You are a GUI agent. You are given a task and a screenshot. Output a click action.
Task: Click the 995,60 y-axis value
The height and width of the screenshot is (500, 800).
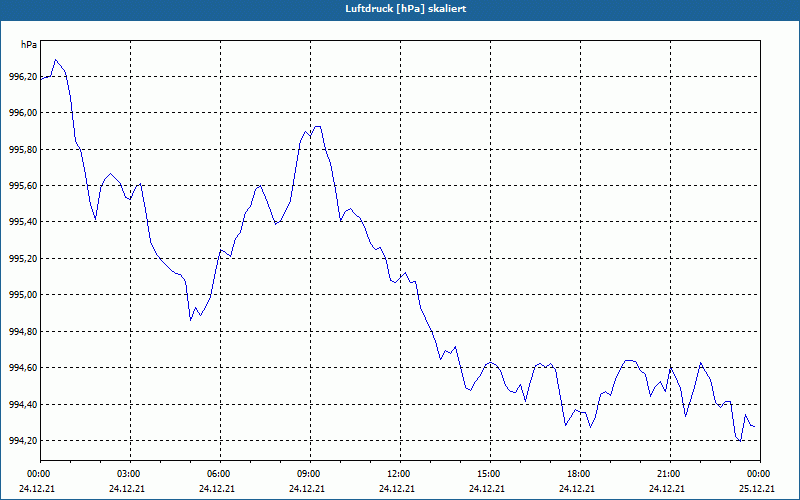[23, 186]
